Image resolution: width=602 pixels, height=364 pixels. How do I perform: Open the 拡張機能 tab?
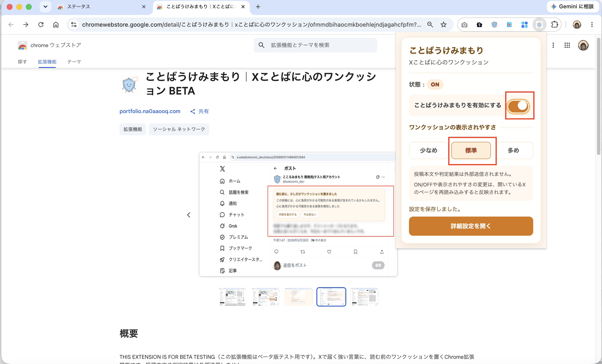point(47,62)
